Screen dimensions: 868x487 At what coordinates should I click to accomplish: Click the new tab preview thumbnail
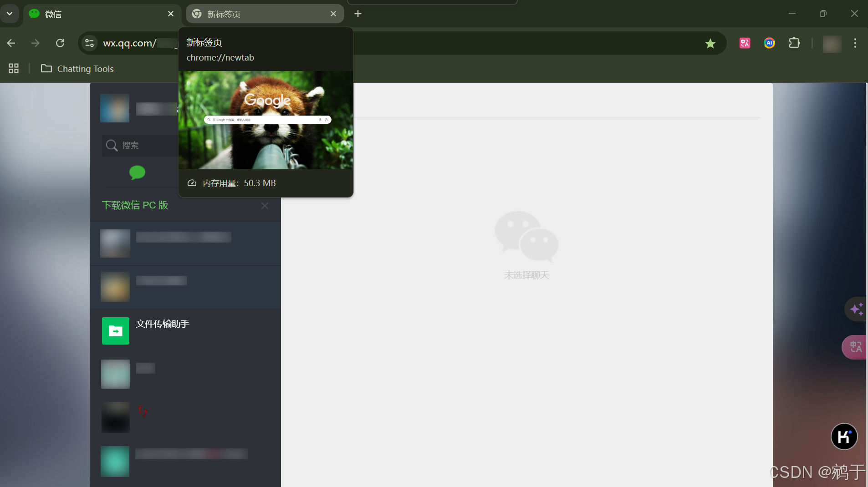coord(266,120)
